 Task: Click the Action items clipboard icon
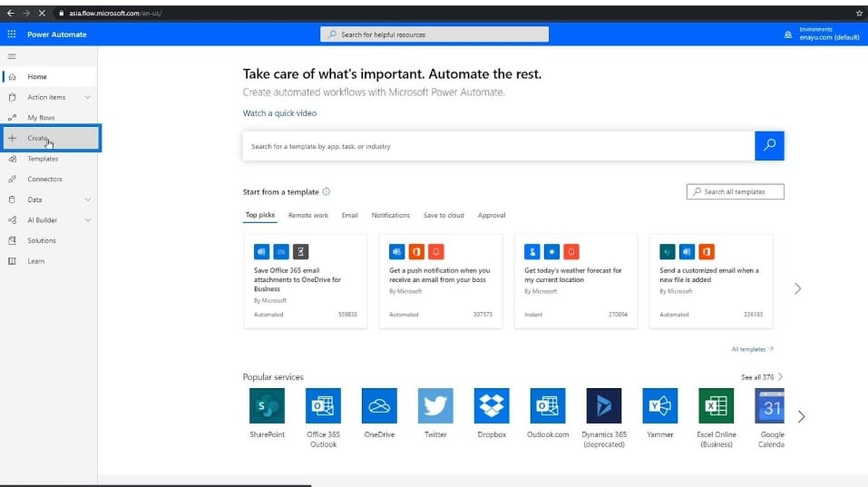point(12,97)
